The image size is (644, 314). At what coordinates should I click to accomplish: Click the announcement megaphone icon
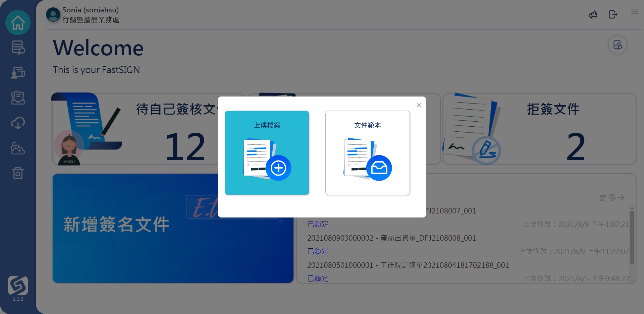pyautogui.click(x=593, y=14)
